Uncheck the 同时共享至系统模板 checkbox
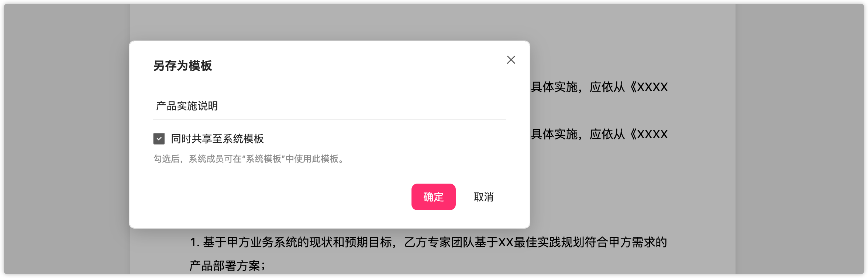 (159, 139)
